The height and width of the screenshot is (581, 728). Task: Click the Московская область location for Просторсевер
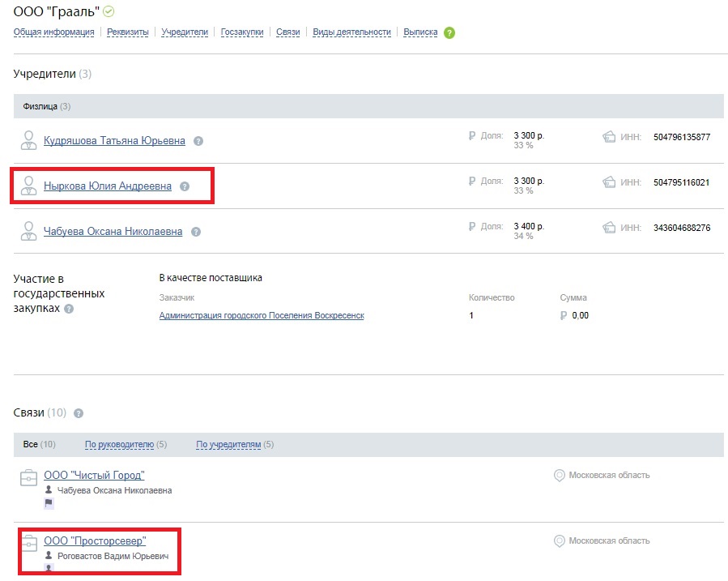[608, 540]
